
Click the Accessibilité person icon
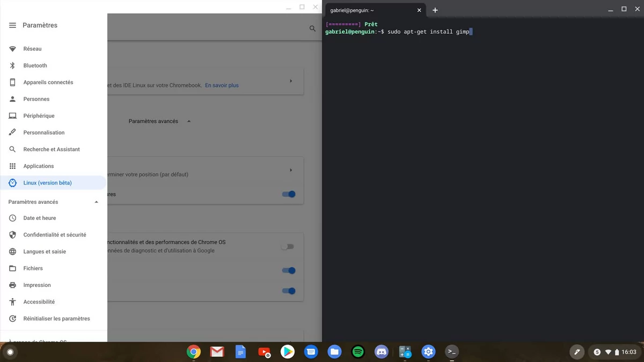[x=12, y=302]
